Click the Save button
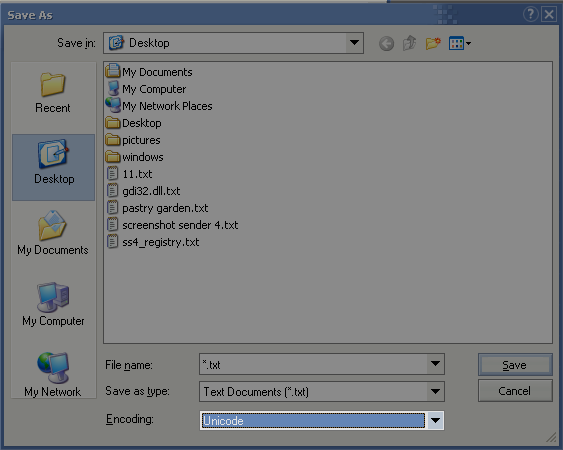 coord(515,365)
